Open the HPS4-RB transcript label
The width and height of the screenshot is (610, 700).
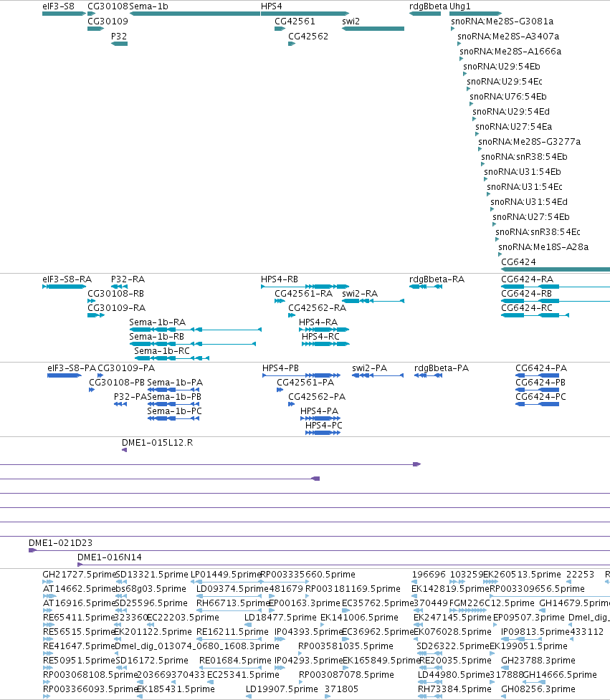click(280, 279)
